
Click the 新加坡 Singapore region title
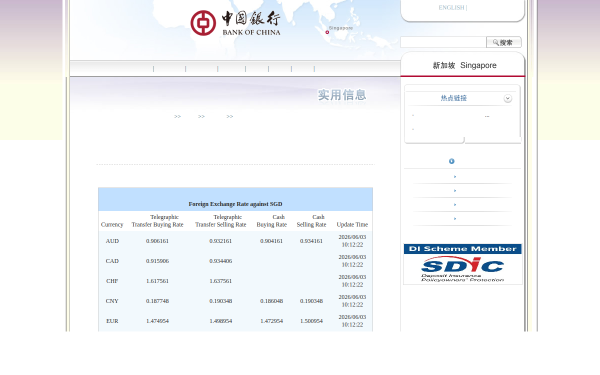[x=465, y=65]
